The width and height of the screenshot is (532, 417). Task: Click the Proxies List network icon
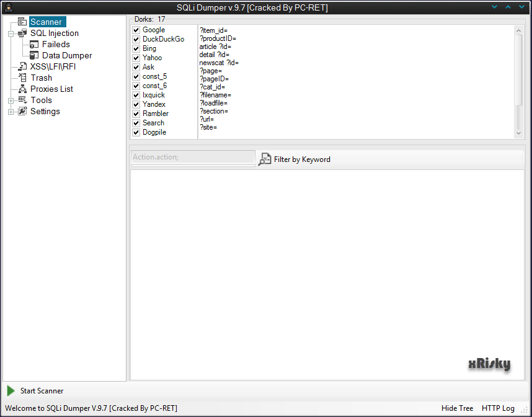coord(22,89)
